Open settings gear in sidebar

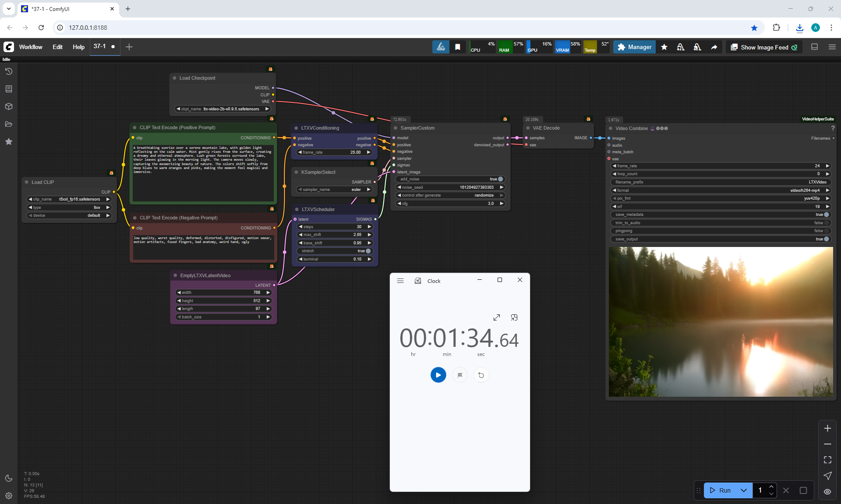point(9,496)
